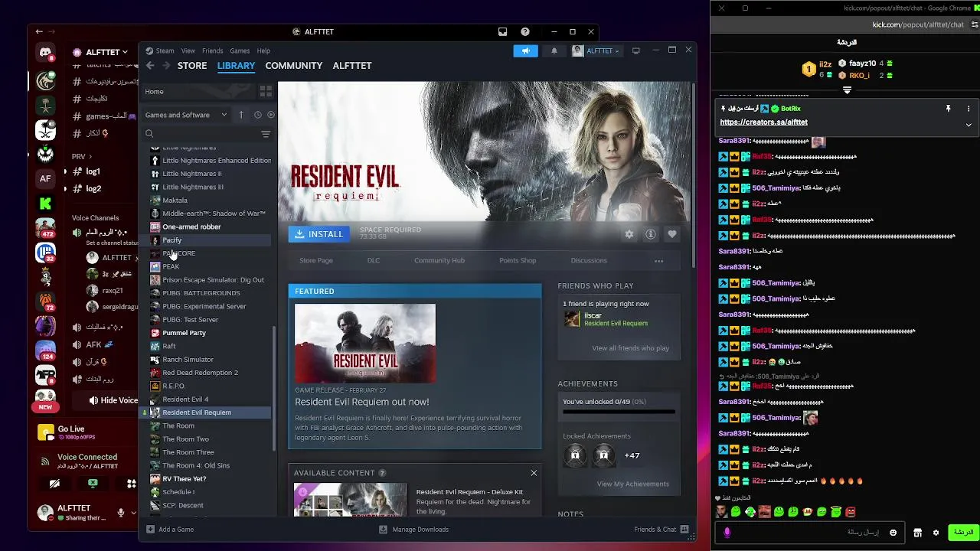Go back with Steam's back arrow

[x=150, y=66]
